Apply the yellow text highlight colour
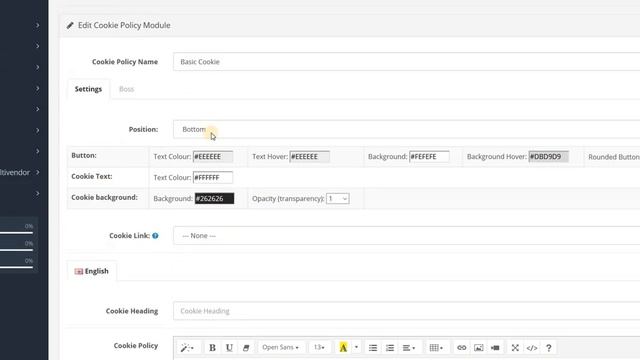Viewport: 640px width, 360px height. point(343,348)
